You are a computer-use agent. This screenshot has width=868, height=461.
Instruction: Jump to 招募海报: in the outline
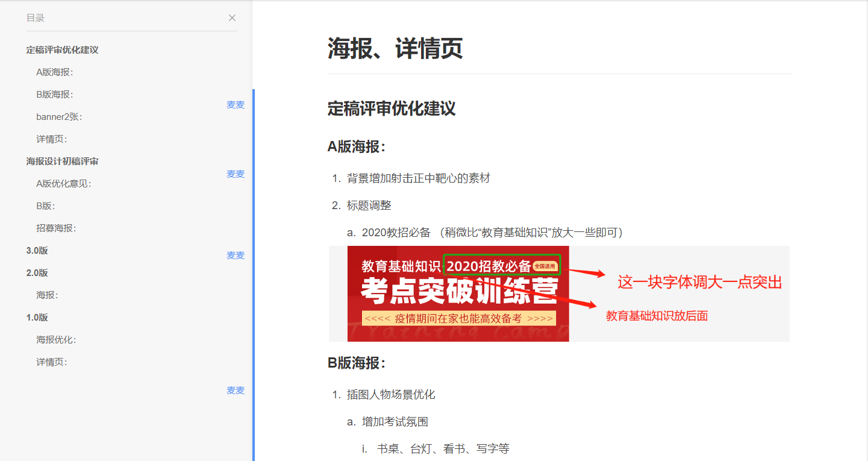[56, 228]
